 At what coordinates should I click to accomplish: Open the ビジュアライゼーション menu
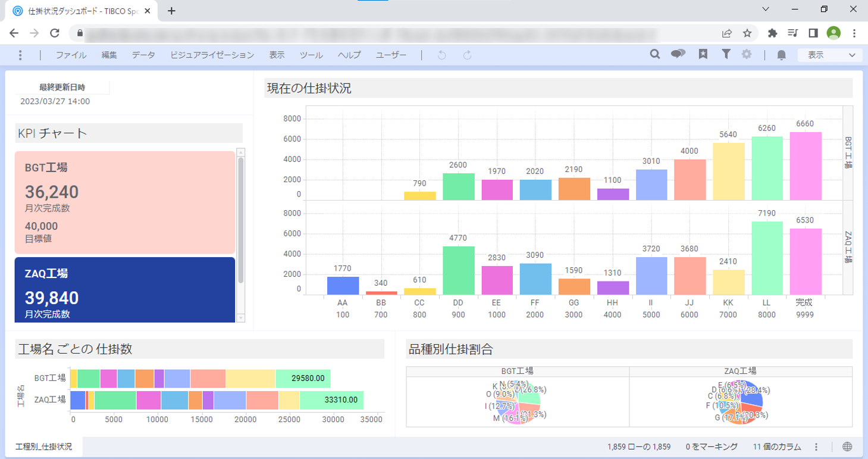click(x=212, y=55)
